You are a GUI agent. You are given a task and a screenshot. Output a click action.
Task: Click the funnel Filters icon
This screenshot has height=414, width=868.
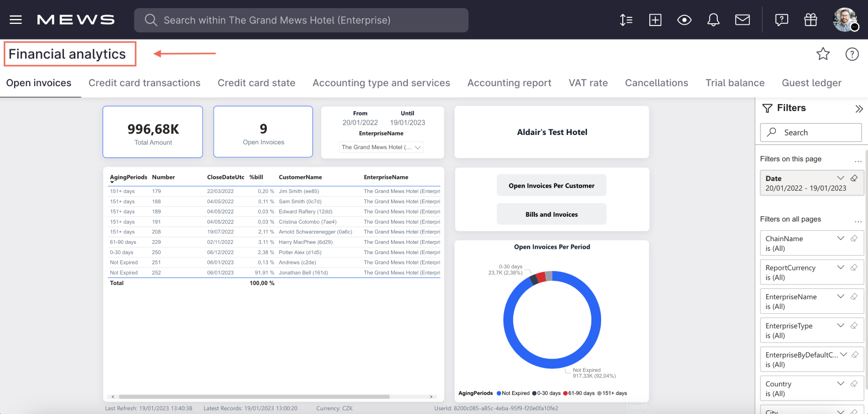tap(767, 108)
